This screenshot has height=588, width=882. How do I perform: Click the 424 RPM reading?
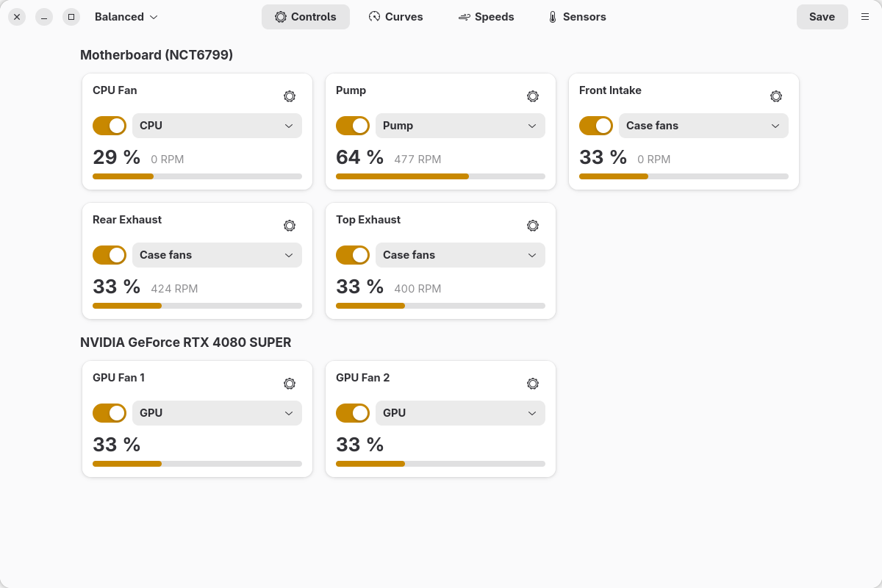174,289
